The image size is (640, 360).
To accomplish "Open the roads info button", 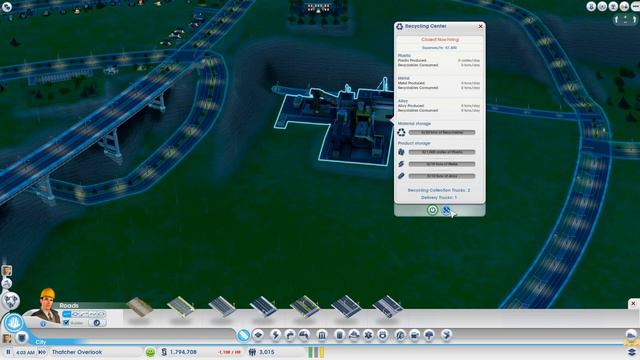I will pyautogui.click(x=43, y=324).
